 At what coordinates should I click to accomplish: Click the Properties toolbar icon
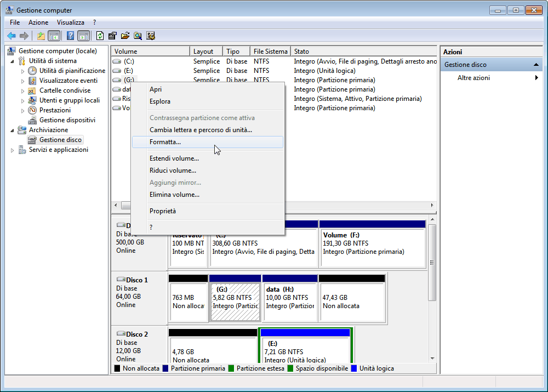[x=112, y=36]
